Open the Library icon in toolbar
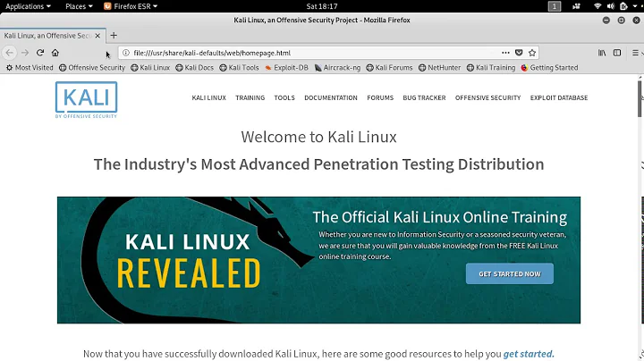Image resolution: width=644 pixels, height=361 pixels. click(602, 53)
